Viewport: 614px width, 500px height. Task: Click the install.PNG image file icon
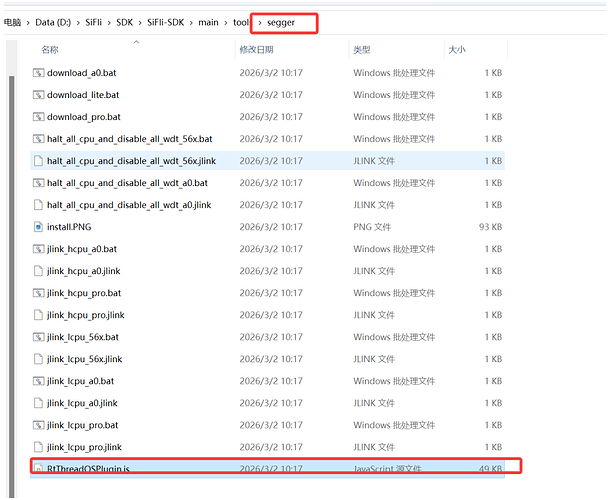click(x=38, y=227)
